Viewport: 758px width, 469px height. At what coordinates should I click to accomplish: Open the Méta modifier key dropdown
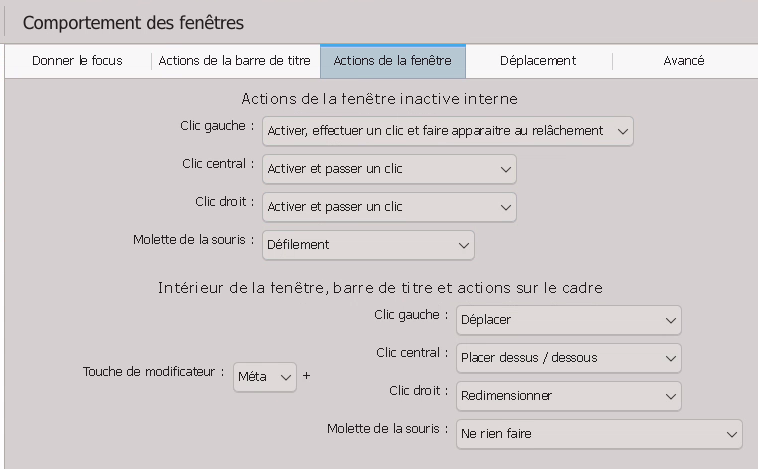coord(265,377)
